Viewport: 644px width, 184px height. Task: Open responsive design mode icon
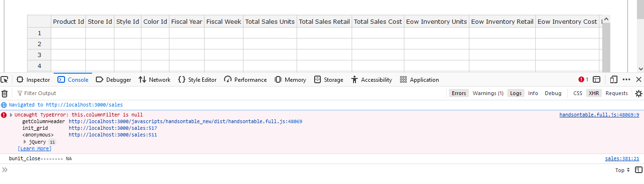coord(614,79)
